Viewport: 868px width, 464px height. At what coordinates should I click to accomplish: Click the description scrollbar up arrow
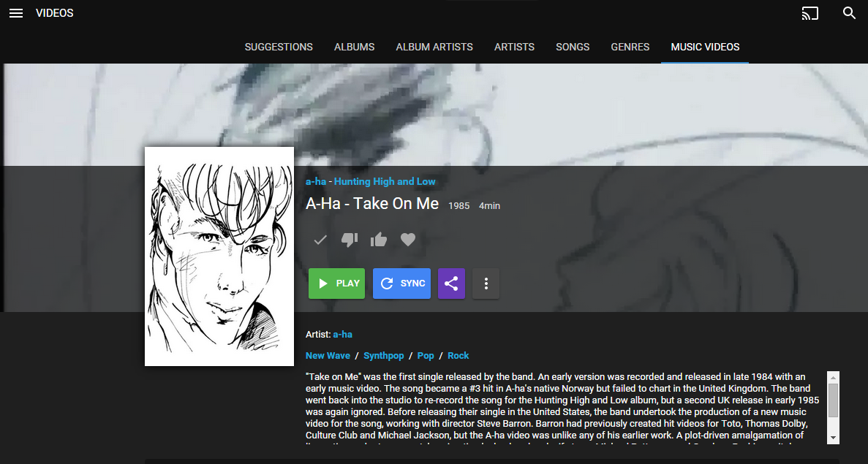point(833,377)
